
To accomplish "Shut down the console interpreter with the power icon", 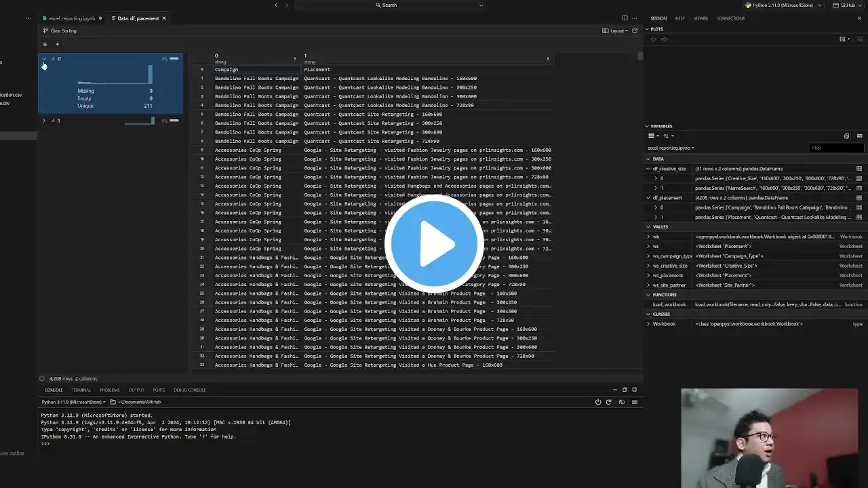I will coord(598,402).
